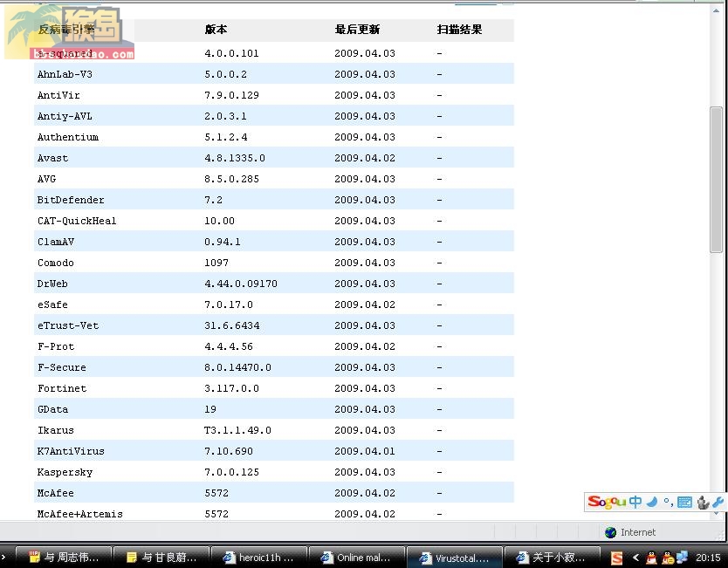Select the Antiy-AVL engine name

(65, 116)
